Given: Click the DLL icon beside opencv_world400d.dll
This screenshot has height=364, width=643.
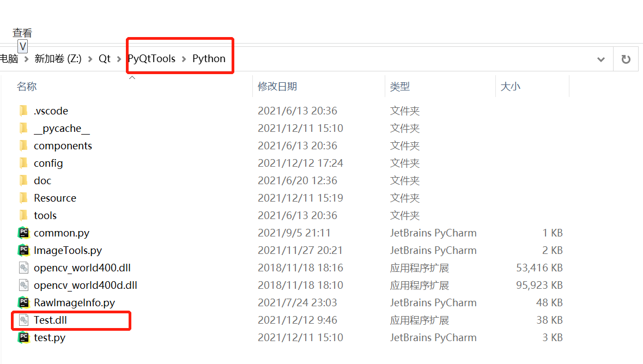Looking at the screenshot, I should point(24,285).
